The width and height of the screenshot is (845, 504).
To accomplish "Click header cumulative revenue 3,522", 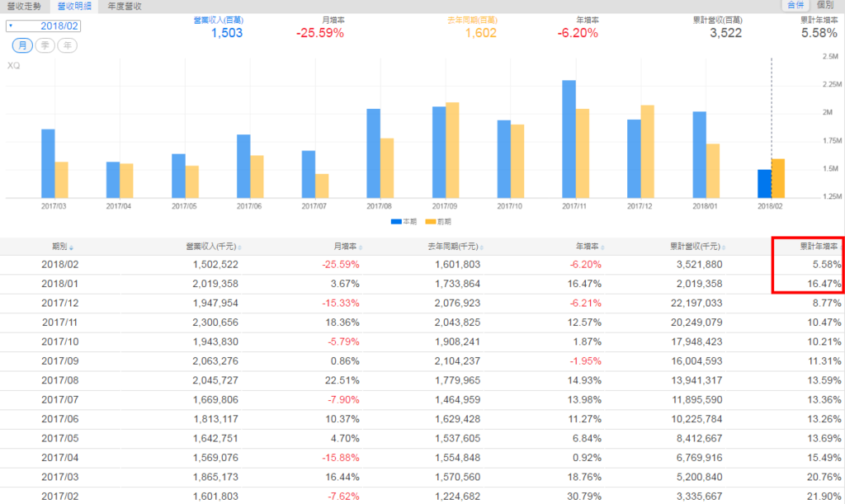I will point(726,33).
